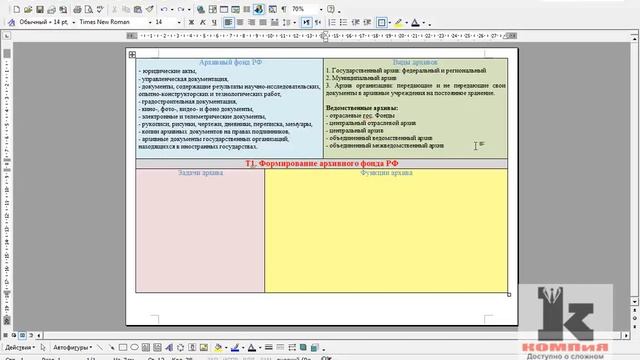Set right-to-left text direction
Screen dimensions: 640x360
pyautogui.click(x=318, y=22)
